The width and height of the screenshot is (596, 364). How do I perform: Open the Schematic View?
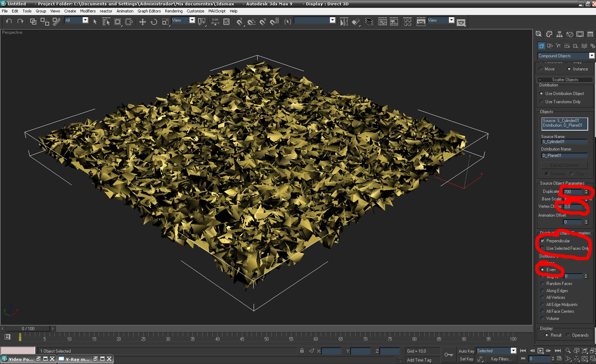[x=394, y=22]
